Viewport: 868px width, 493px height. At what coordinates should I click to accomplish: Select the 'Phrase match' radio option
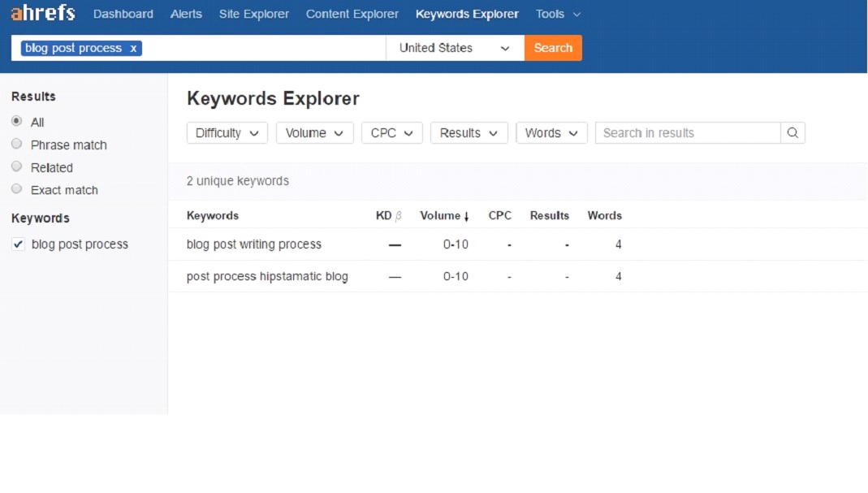coord(17,145)
